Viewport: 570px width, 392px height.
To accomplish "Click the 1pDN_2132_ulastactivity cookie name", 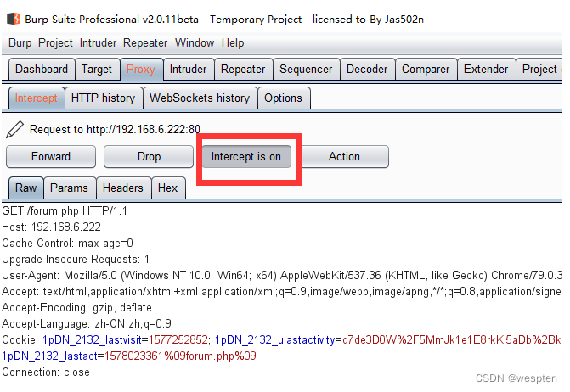I will 275,340.
